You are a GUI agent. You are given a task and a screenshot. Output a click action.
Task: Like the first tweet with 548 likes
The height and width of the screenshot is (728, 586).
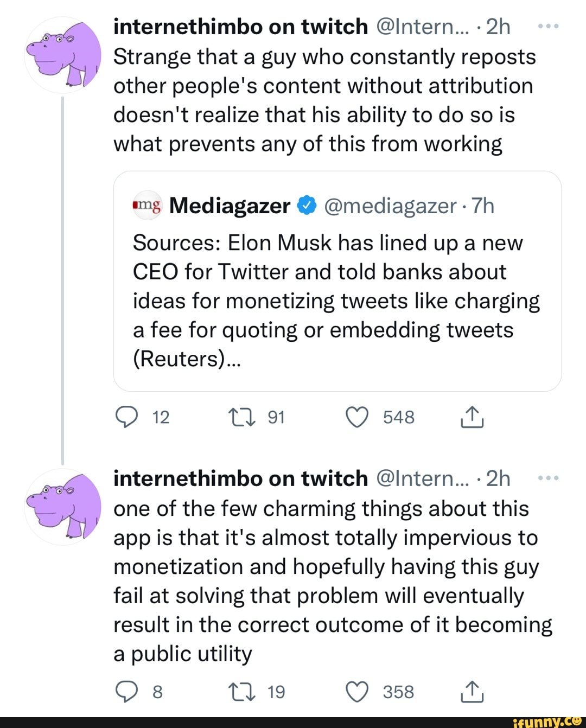coord(357,417)
